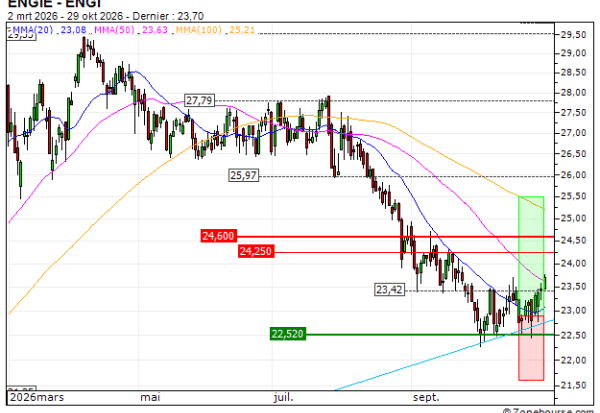
Task: Click the red 24,600 resistance label
Action: tap(218, 236)
